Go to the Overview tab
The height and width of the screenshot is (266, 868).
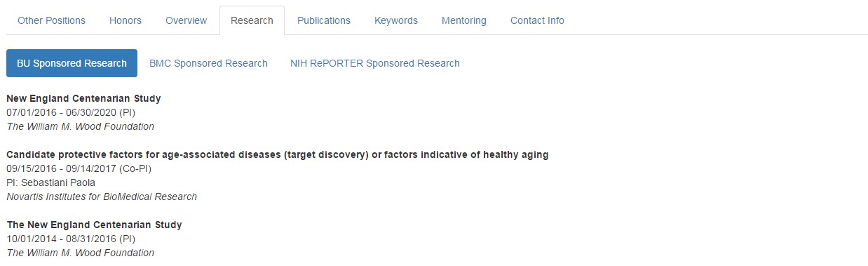tap(187, 20)
